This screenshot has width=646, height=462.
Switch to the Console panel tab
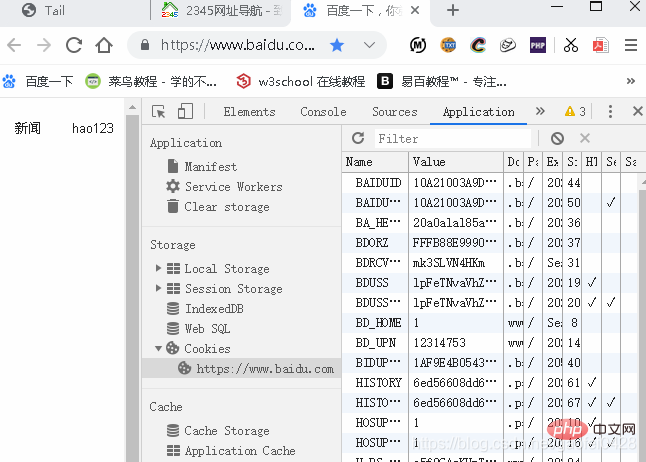[323, 112]
